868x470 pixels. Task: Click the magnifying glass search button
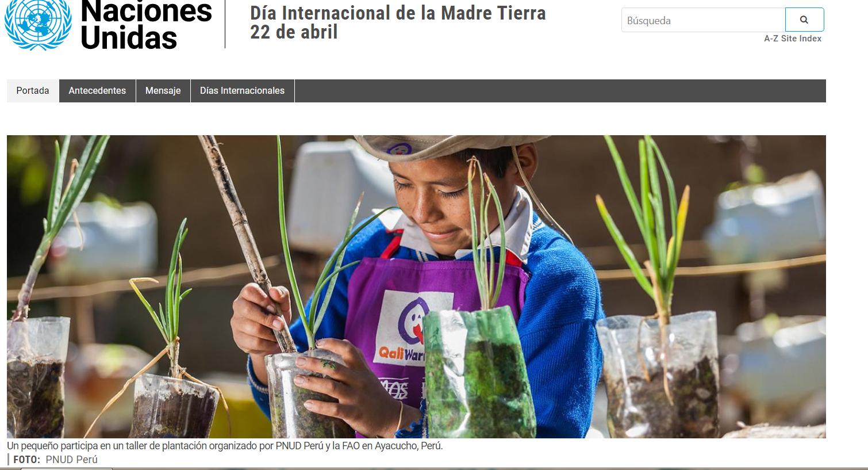tap(804, 20)
